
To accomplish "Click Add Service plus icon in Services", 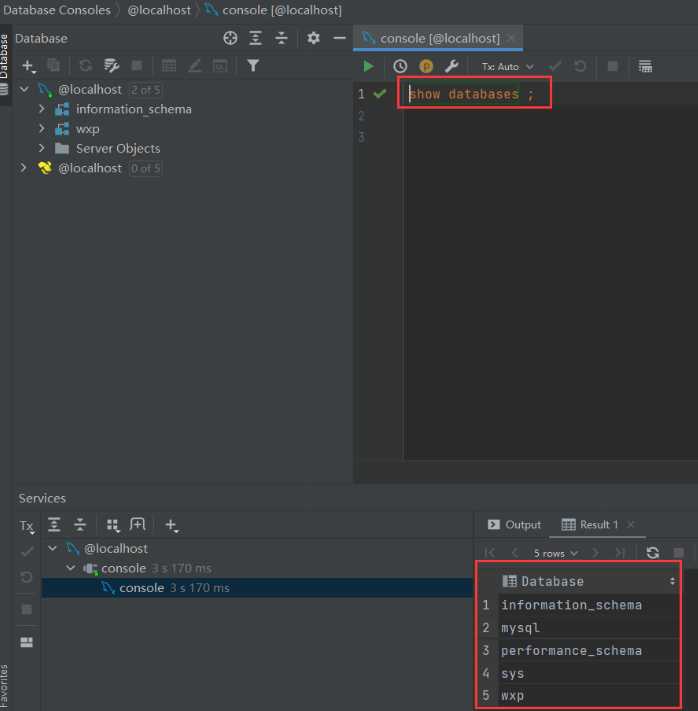I will pos(171,525).
